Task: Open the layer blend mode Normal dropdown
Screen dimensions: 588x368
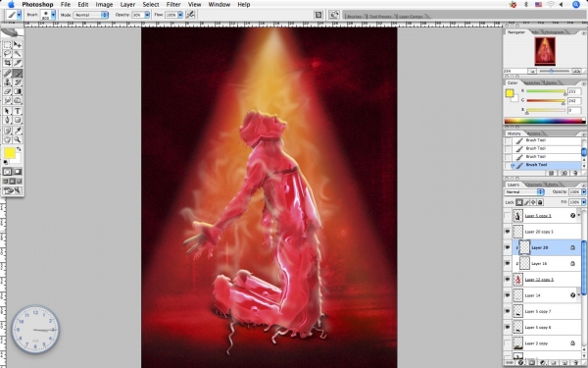Action: tap(524, 192)
